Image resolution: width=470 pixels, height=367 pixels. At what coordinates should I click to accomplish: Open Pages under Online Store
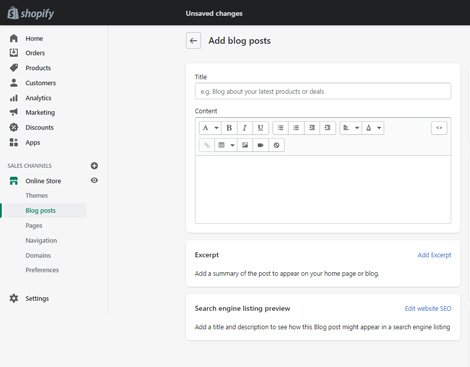[x=34, y=226]
